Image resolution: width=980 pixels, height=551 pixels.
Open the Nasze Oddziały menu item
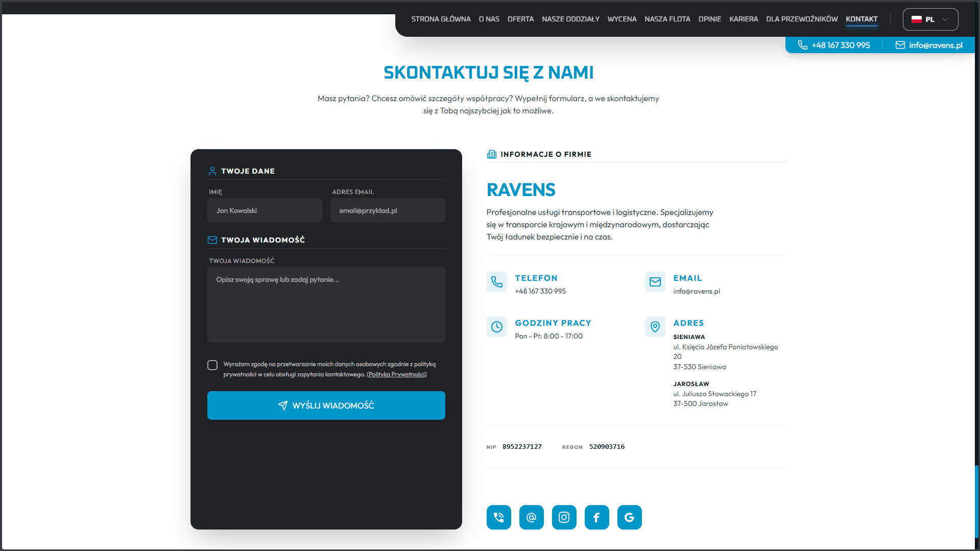570,19
